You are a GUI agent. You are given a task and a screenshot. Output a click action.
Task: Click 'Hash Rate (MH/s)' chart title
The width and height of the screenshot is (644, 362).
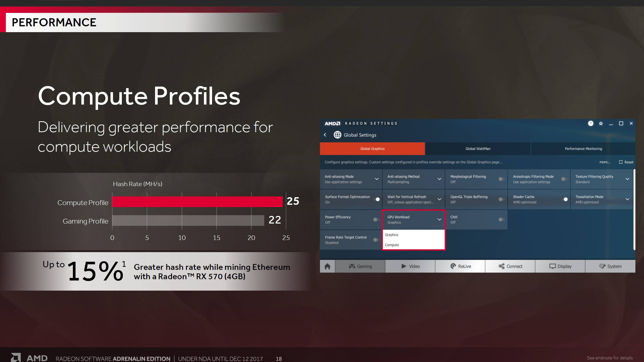click(138, 184)
